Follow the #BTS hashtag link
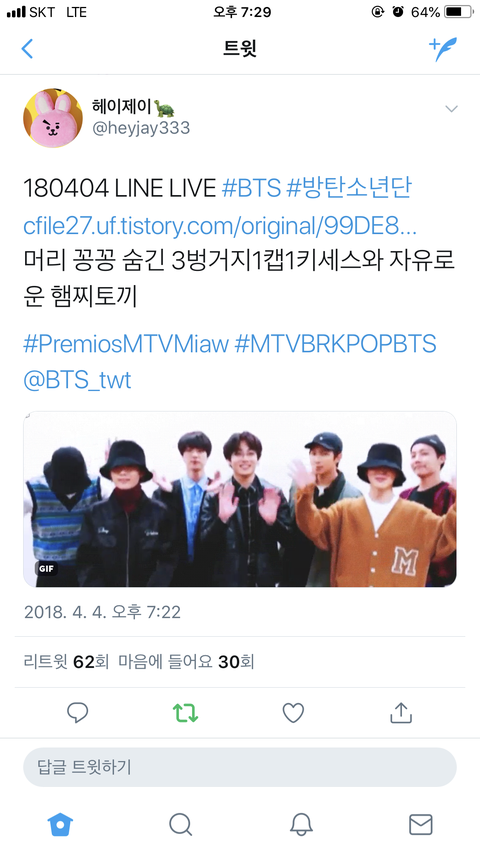The height and width of the screenshot is (853, 480). tap(251, 188)
